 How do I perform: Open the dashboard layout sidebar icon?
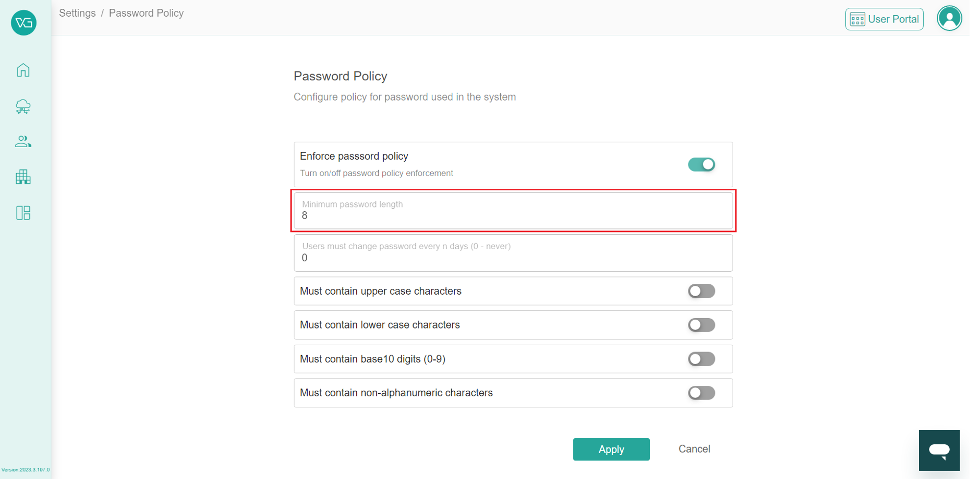pyautogui.click(x=23, y=213)
